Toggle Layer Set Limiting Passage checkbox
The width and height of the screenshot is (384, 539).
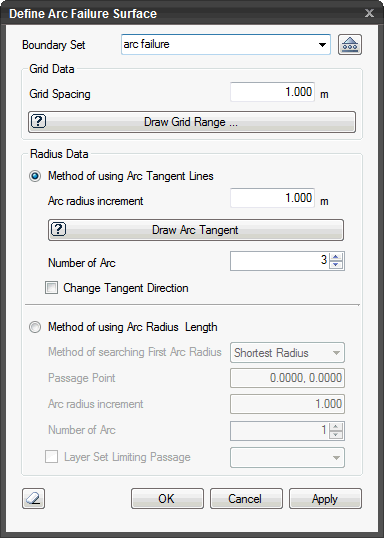(x=52, y=457)
